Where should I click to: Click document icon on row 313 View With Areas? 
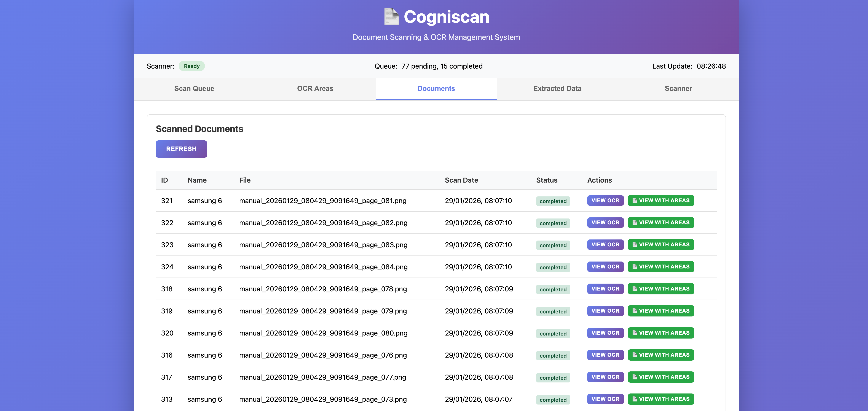(635, 399)
